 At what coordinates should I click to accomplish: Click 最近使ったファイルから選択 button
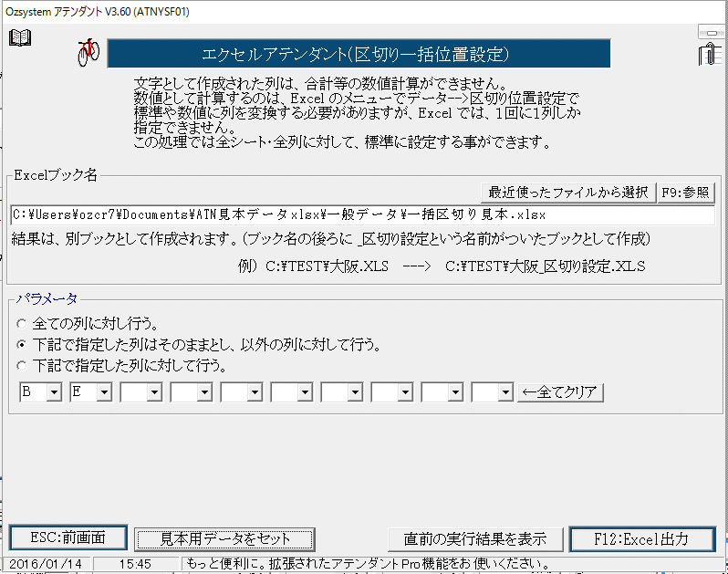[x=567, y=193]
